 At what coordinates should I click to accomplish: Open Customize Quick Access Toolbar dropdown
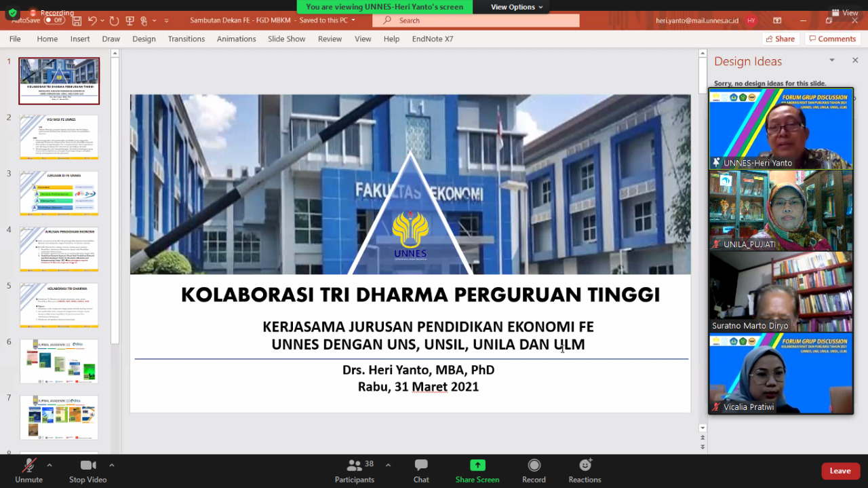[166, 20]
